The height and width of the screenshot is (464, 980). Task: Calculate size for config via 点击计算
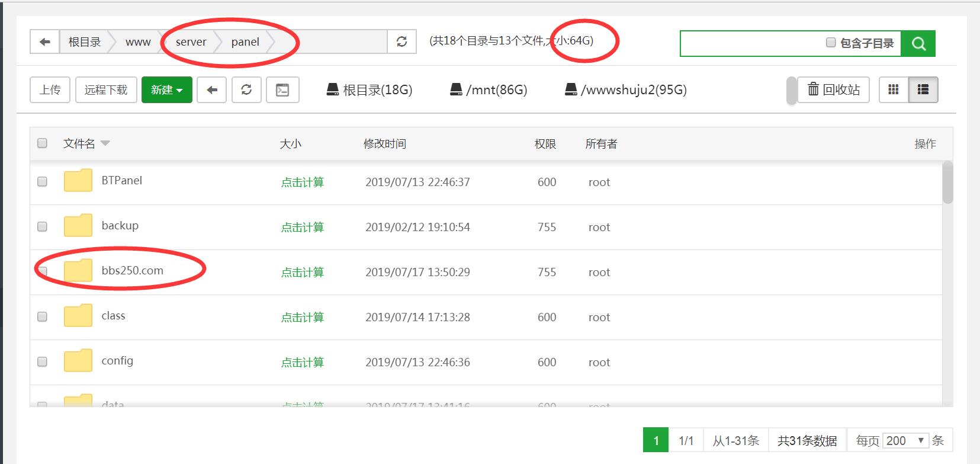(x=303, y=363)
